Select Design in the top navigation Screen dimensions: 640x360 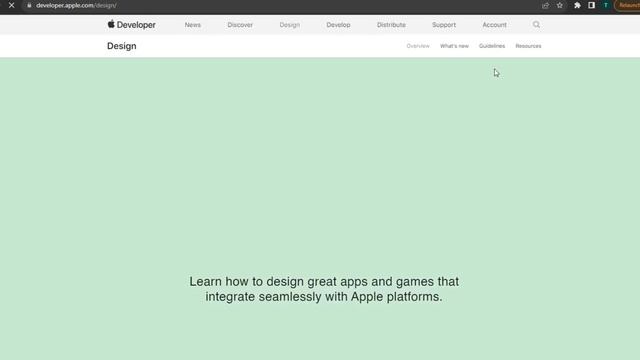coord(290,25)
